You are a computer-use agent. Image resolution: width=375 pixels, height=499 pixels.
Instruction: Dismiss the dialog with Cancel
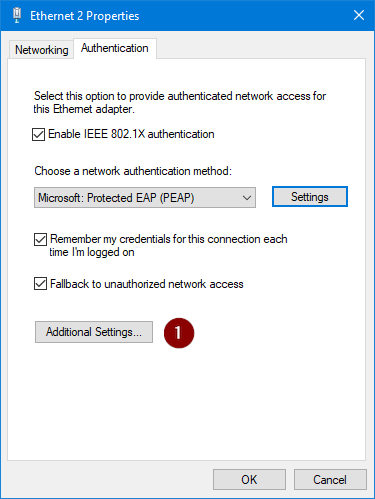click(330, 480)
